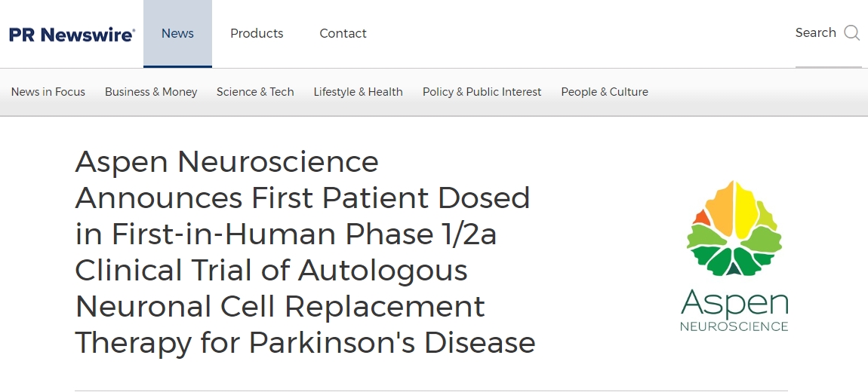This screenshot has width=868, height=392.
Task: Open the News tab
Action: click(x=177, y=34)
